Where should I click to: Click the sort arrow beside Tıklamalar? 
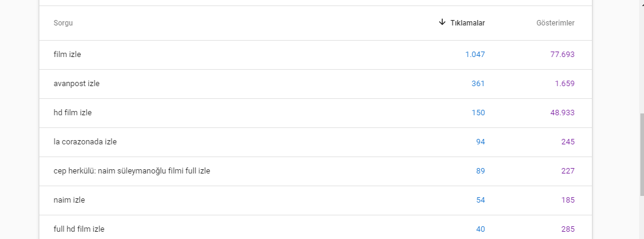(x=442, y=22)
